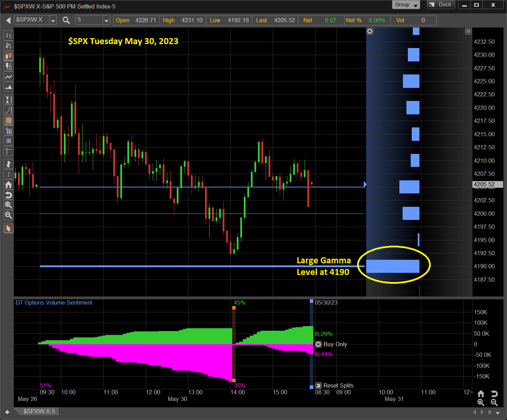
Task: Select the OHLC bar chart type
Action: [8, 36]
